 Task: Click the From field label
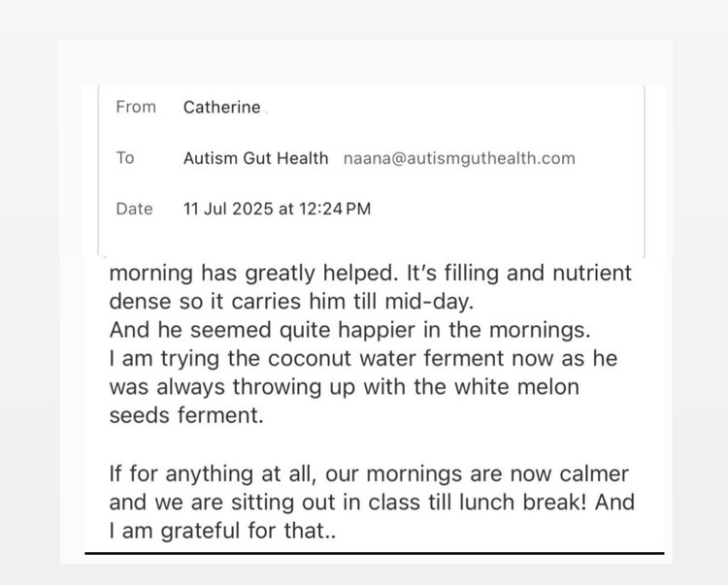136,107
